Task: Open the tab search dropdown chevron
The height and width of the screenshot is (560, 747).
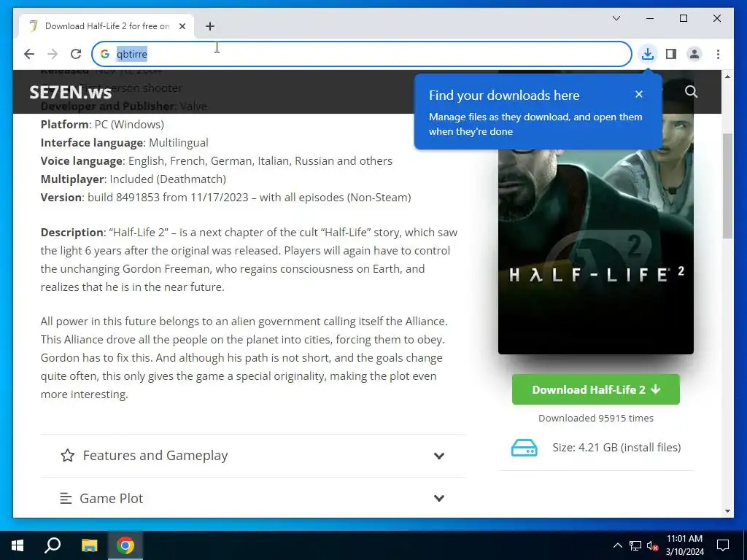Action: [x=616, y=18]
